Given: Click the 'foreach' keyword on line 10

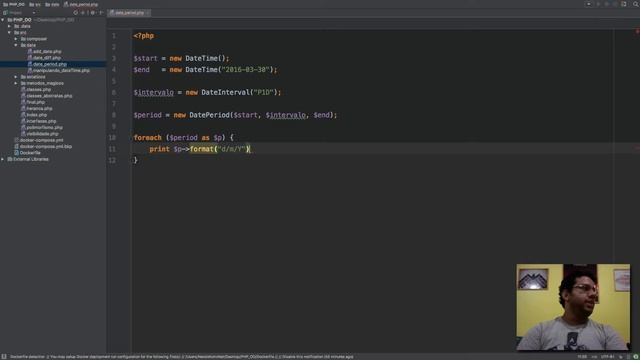Looking at the screenshot, I should [x=147, y=138].
